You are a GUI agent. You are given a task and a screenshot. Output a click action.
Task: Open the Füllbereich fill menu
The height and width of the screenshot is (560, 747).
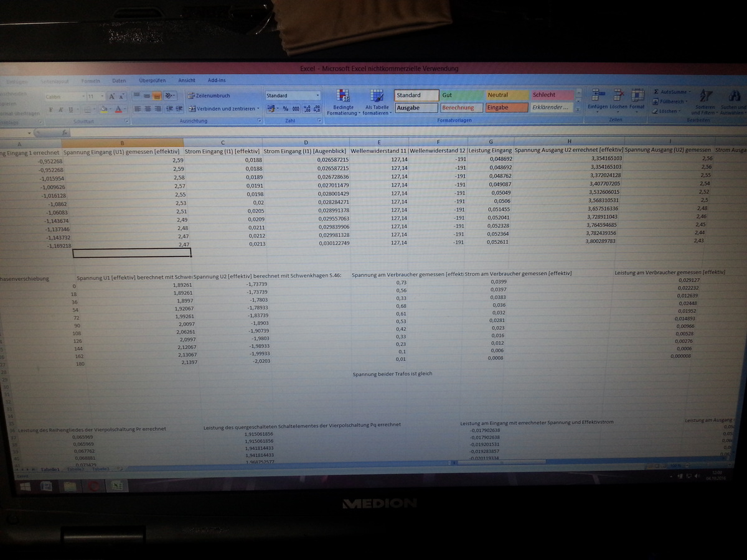pyautogui.click(x=669, y=101)
